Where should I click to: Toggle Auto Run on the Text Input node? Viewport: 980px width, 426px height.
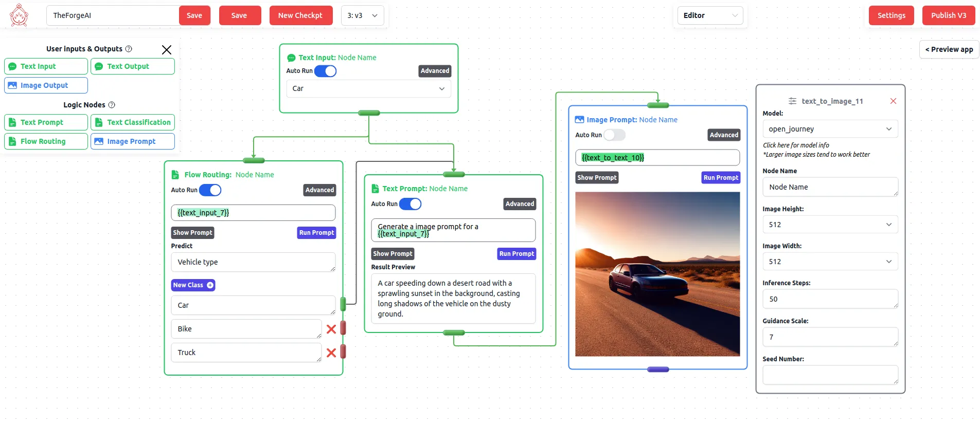(325, 71)
